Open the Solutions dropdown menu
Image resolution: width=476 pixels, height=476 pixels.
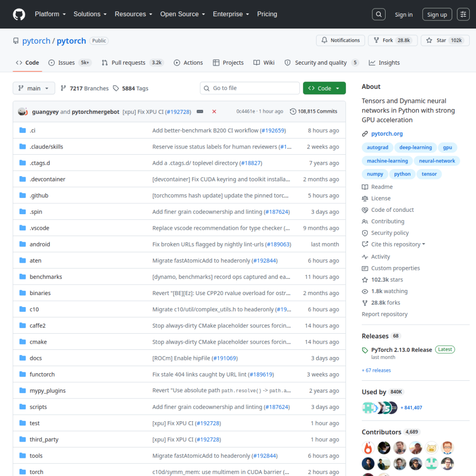[90, 14]
